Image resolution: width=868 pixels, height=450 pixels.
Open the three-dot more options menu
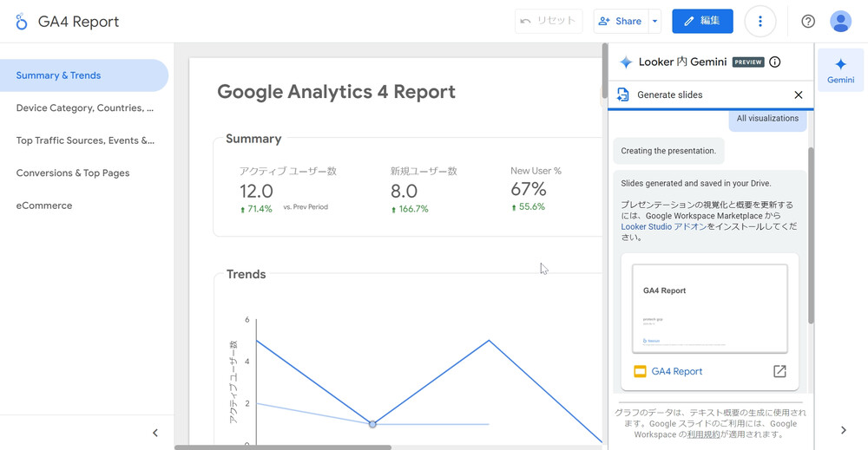[x=760, y=22]
